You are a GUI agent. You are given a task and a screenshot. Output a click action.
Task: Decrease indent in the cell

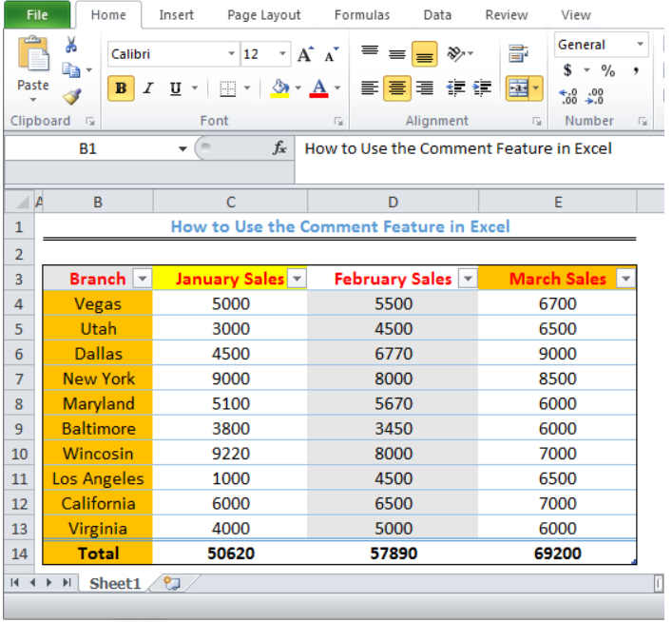[x=455, y=87]
